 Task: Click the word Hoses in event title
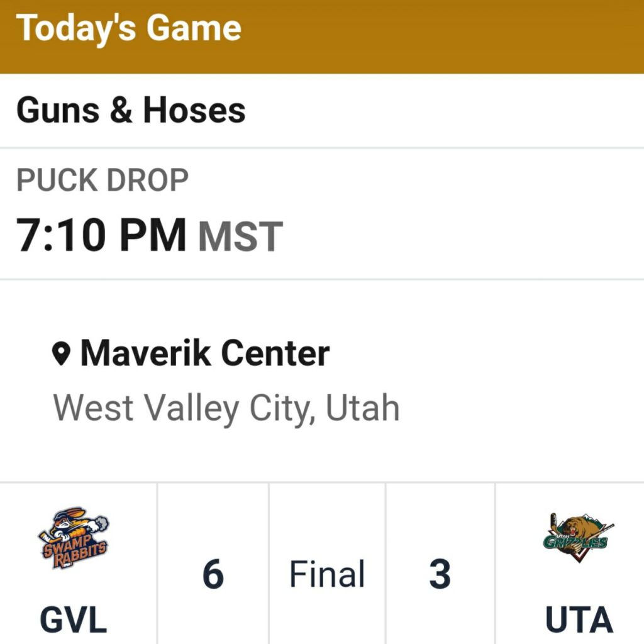coord(194,111)
